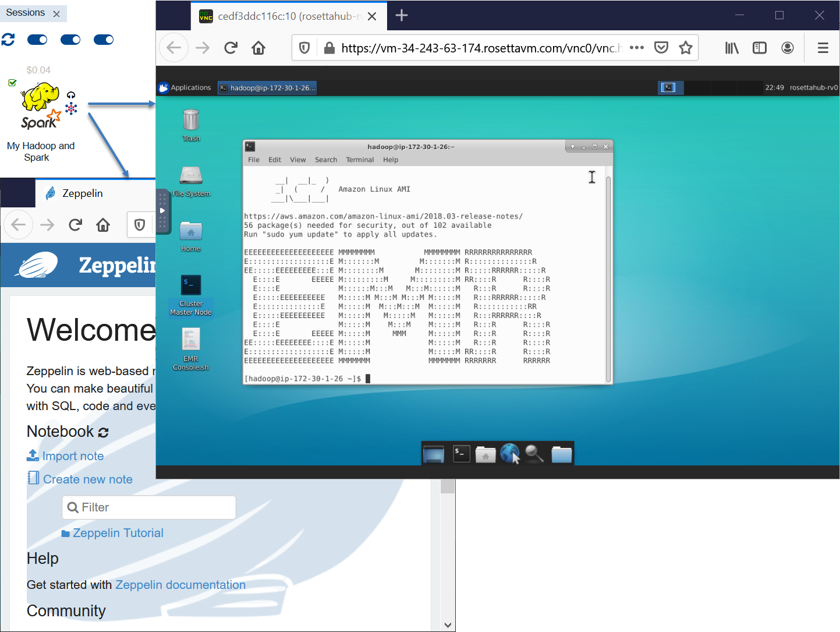Viewport: 840px width, 632px height.
Task: Close the cedf3ddc116c:10 VNC tab
Action: pos(373,16)
